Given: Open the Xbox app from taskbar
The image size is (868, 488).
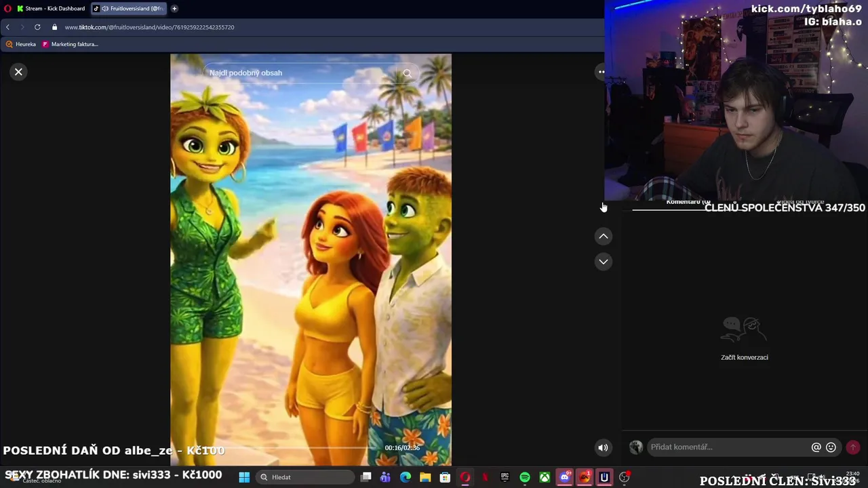Looking at the screenshot, I should 545,477.
